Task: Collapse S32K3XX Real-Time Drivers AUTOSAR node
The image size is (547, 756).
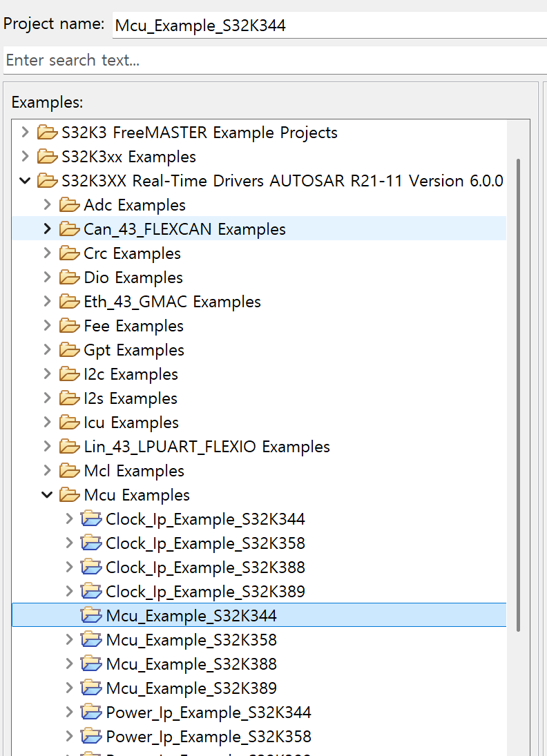Action: 25,181
